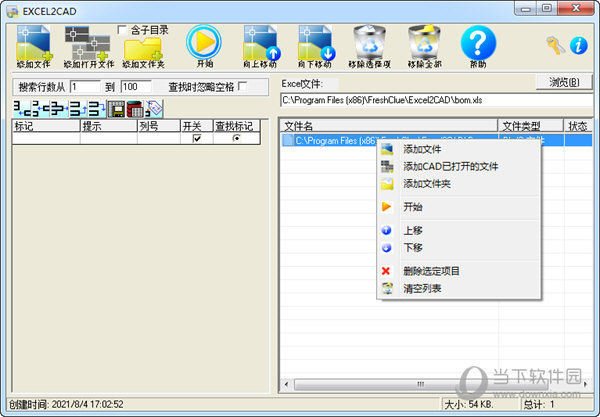Click the Excel file path input field
Image resolution: width=600 pixels, height=417 pixels.
437,100
